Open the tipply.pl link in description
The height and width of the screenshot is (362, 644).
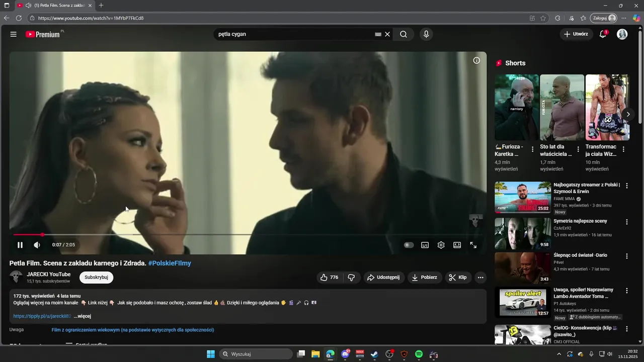pyautogui.click(x=42, y=316)
